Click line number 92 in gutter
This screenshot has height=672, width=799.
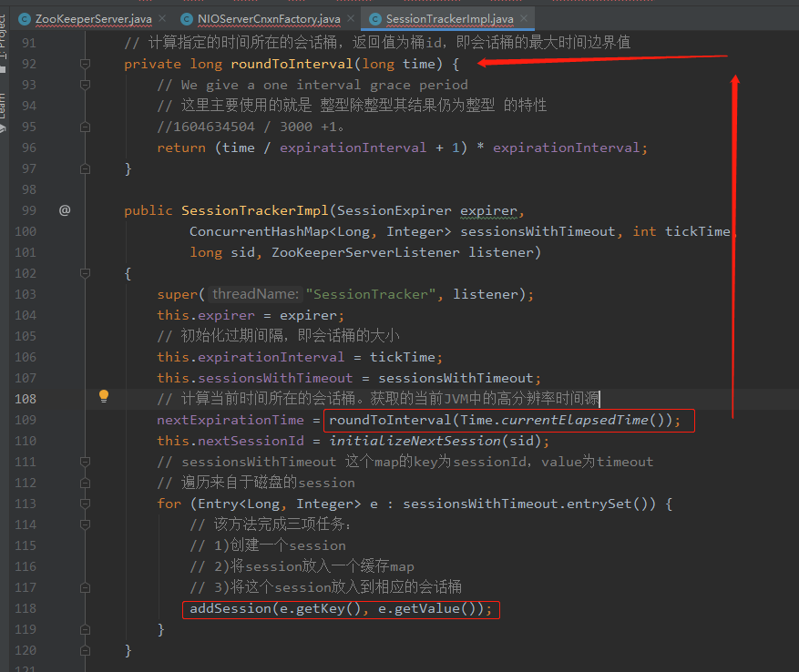pyautogui.click(x=29, y=64)
